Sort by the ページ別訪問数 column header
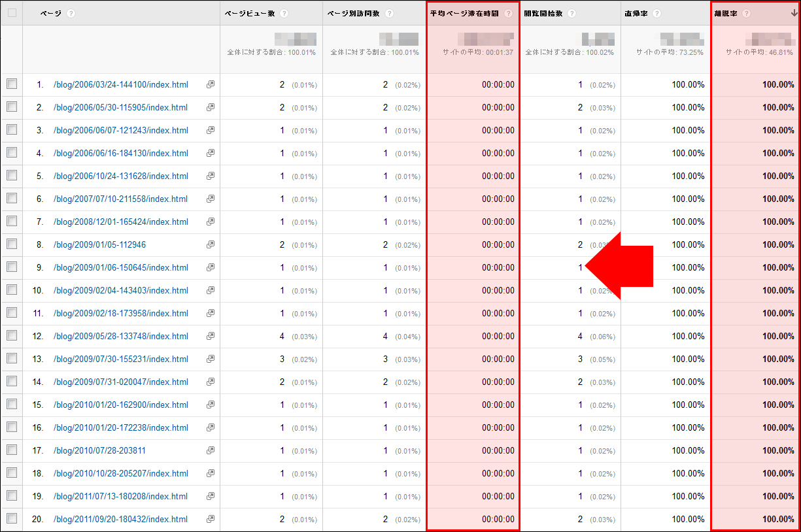The height and width of the screenshot is (532, 801). click(x=354, y=14)
